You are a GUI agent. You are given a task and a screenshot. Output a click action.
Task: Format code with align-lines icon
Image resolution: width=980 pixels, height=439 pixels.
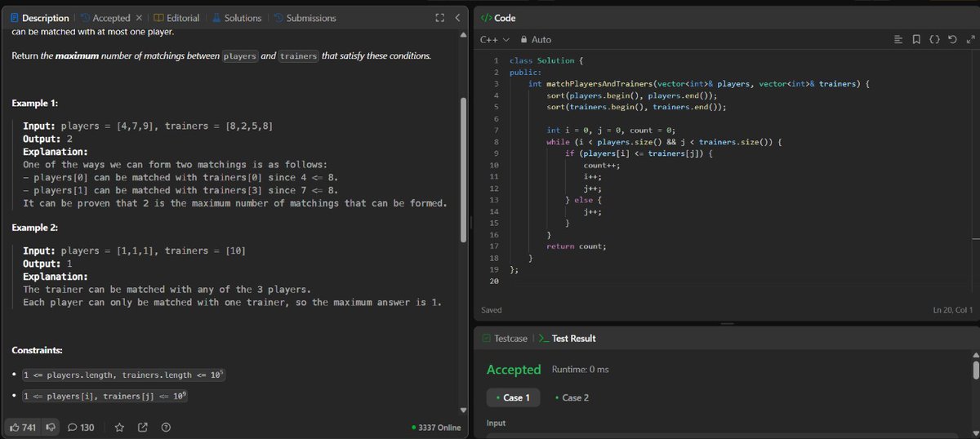(898, 39)
